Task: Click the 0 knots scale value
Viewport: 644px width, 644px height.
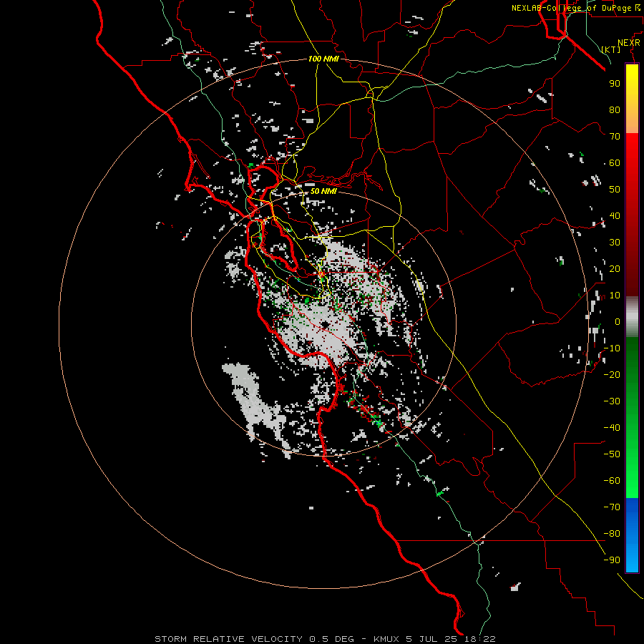Action: point(618,322)
